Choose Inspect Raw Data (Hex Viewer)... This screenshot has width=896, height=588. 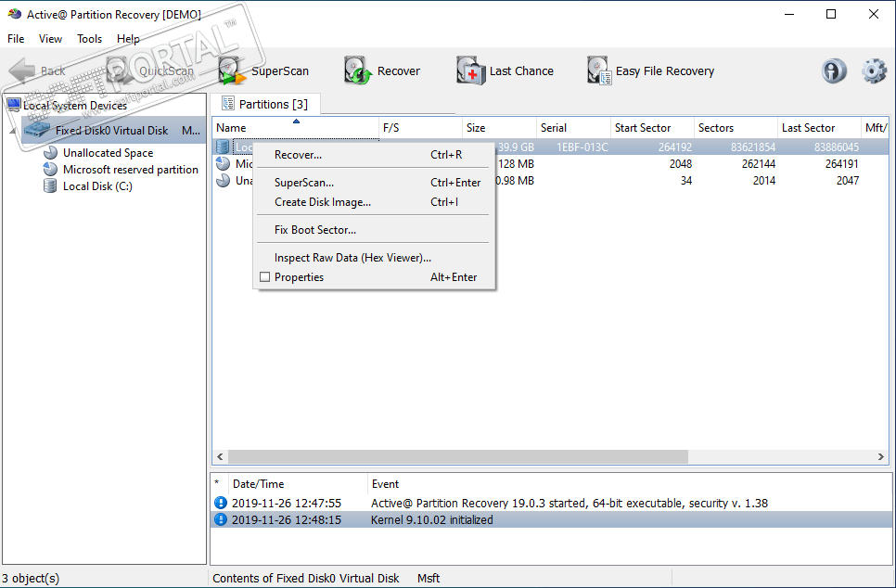[x=375, y=258]
